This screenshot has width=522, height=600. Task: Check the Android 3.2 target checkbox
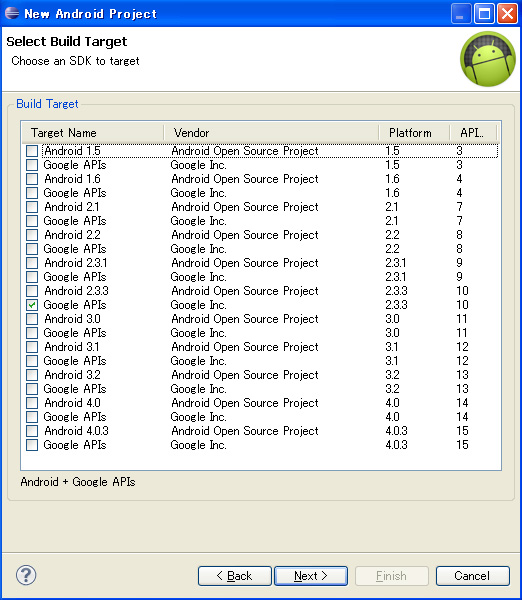[x=32, y=375]
